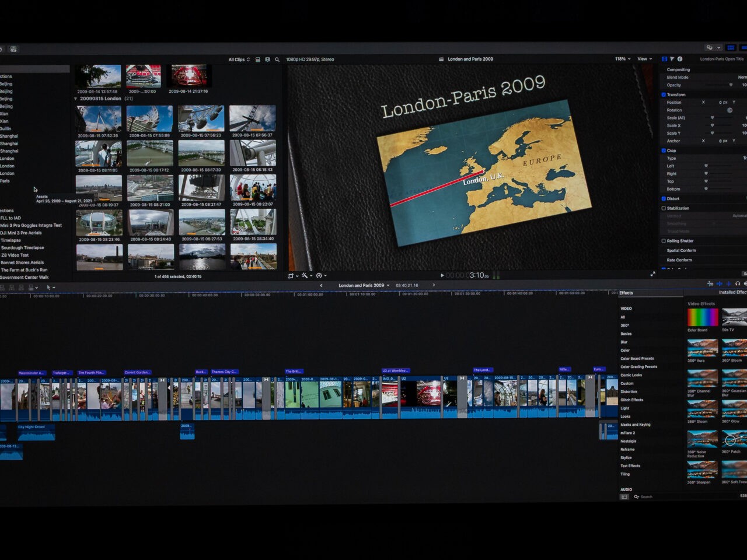
Task: Enter fullscreen viewer with the expand arrows icon
Action: pos(652,274)
